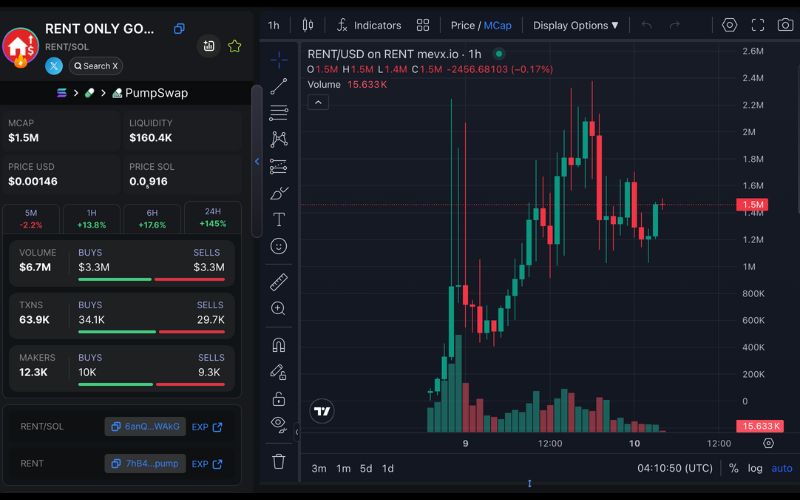The height and width of the screenshot is (500, 800).
Task: Copy the RENT token address 7hB4...pump
Action: click(x=145, y=463)
